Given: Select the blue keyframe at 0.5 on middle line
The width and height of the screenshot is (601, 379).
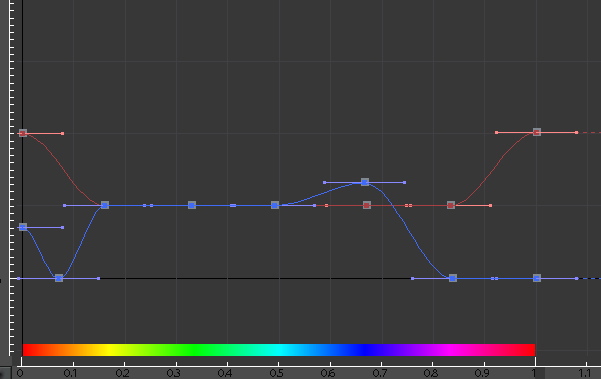Looking at the screenshot, I should 275,205.
